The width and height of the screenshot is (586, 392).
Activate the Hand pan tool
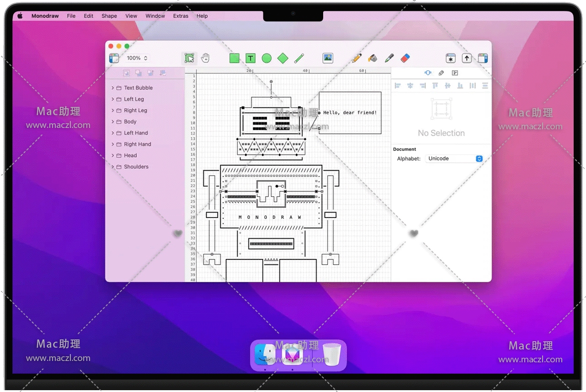[206, 58]
